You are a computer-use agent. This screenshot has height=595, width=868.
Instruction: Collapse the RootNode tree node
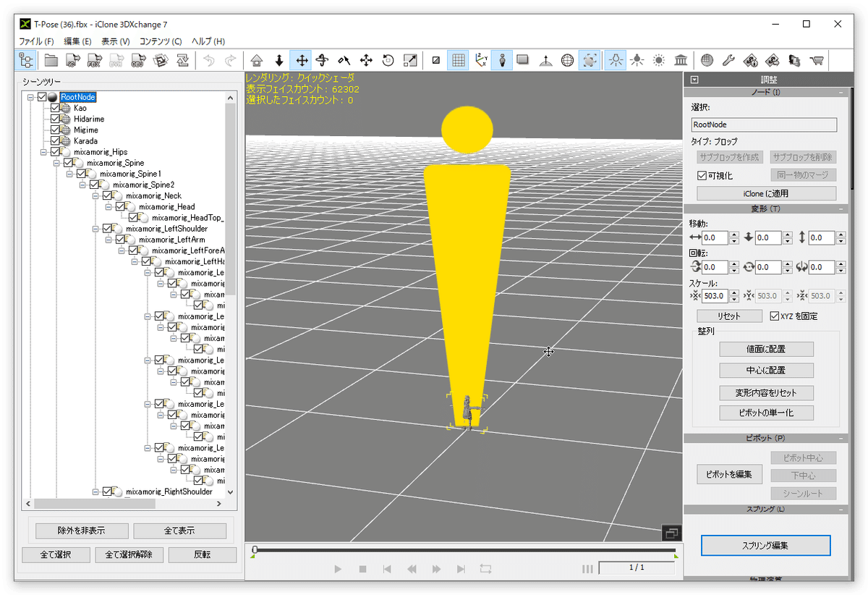coord(30,97)
